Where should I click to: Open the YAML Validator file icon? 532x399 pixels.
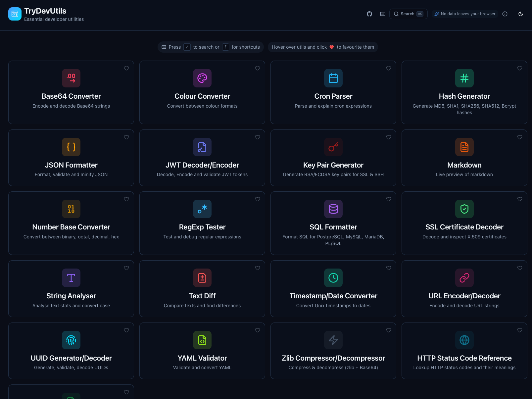tap(202, 340)
